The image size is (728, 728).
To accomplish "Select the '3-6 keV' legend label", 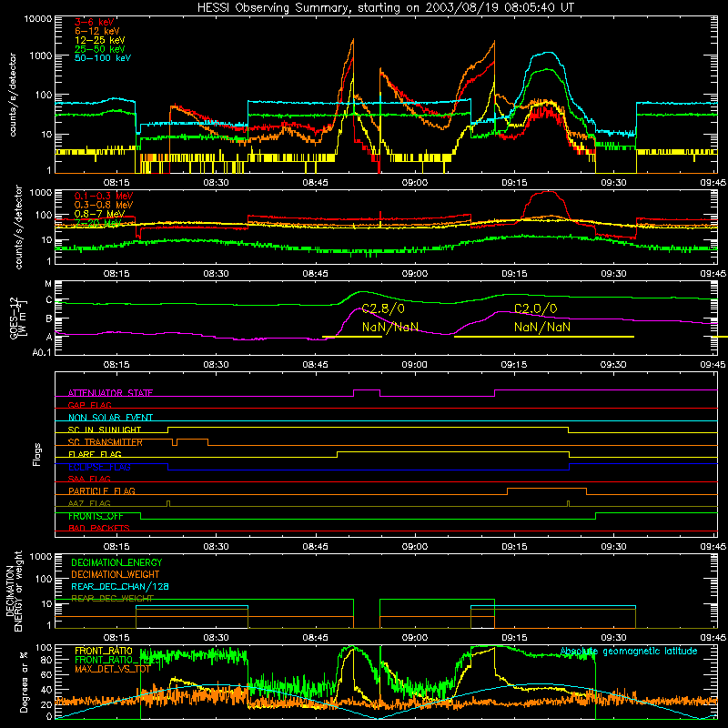I will (94, 22).
